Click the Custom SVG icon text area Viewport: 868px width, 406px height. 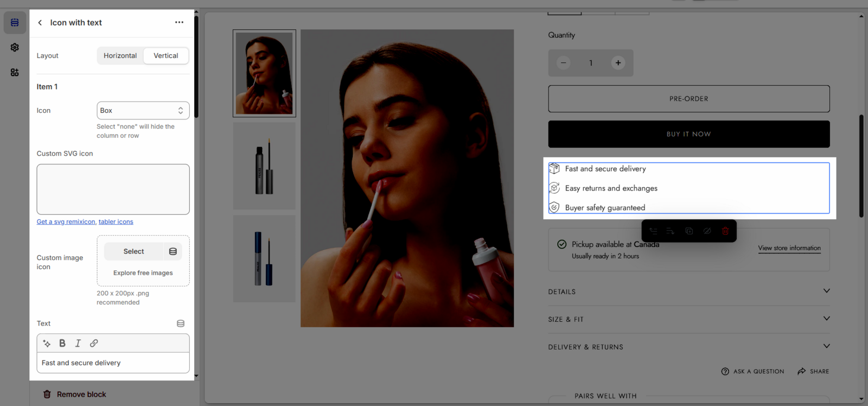click(x=113, y=189)
